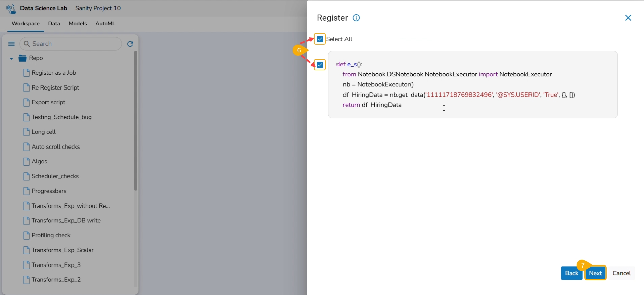Uncheck the Select All checkbox

click(x=320, y=39)
